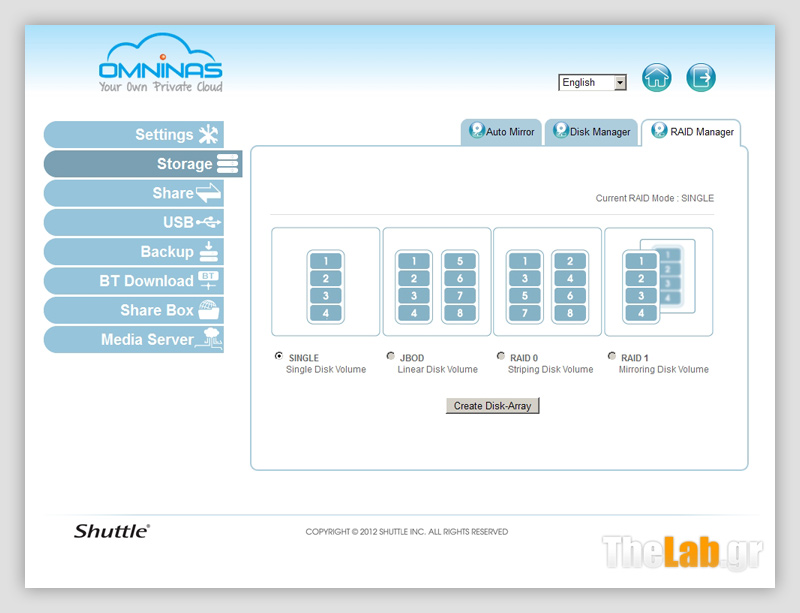Select the RAID 0 striping radio button
Screen dimensions: 800x613
(501, 356)
